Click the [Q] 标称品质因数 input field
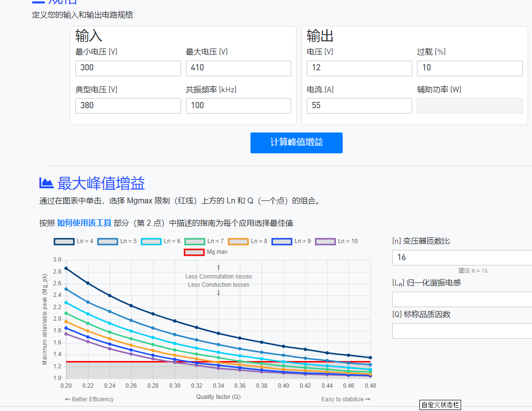Image resolution: width=532 pixels, height=411 pixels. click(x=462, y=331)
